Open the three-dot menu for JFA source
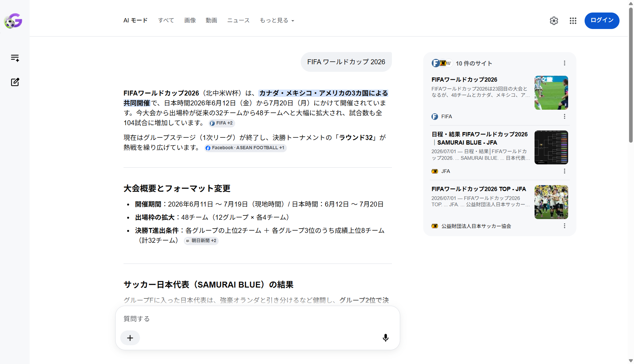634x364 pixels. [x=565, y=171]
